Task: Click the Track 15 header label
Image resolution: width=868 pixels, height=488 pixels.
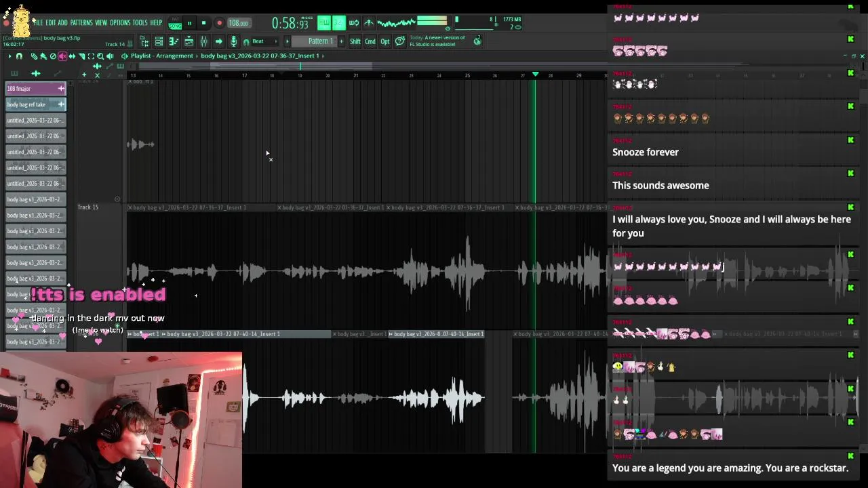Action: click(87, 207)
